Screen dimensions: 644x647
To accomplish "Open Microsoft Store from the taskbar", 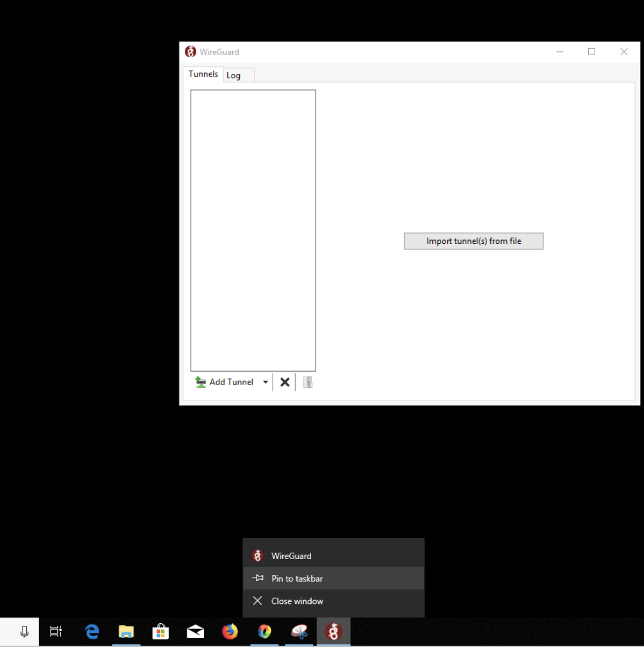I will (x=160, y=632).
